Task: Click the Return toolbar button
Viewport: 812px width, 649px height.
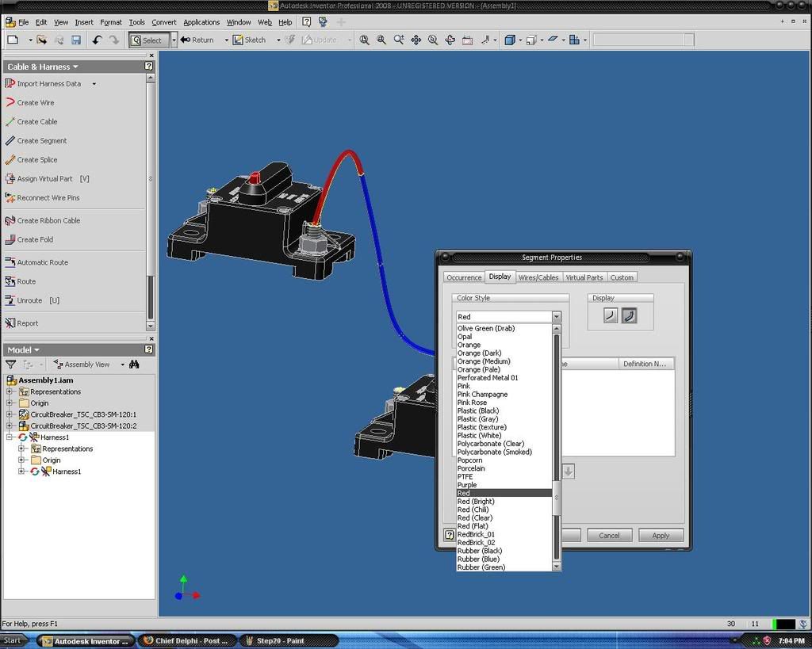Action: tap(197, 40)
